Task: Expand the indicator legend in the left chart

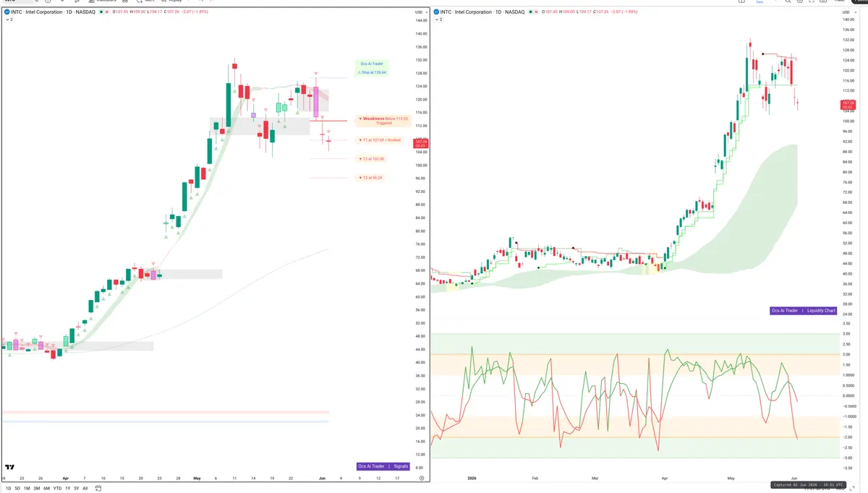Action: (x=9, y=20)
